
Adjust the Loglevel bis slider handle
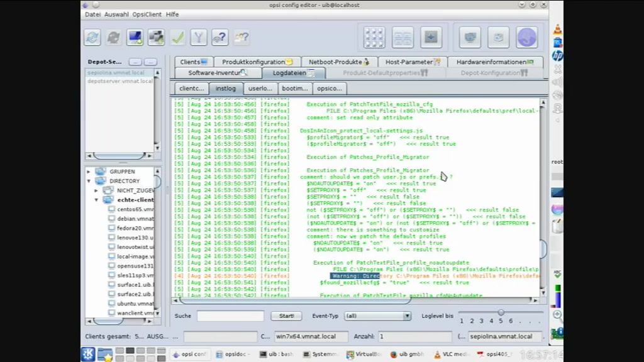pos(501,313)
